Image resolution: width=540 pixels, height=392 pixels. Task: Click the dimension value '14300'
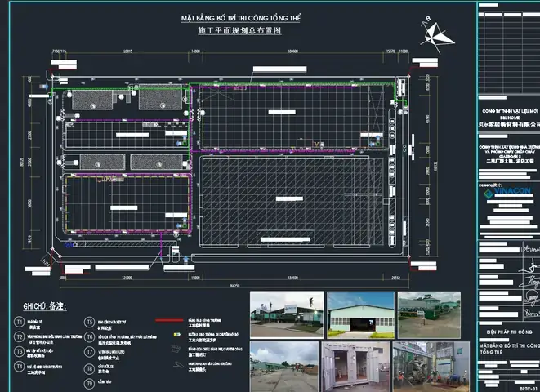pos(195,51)
